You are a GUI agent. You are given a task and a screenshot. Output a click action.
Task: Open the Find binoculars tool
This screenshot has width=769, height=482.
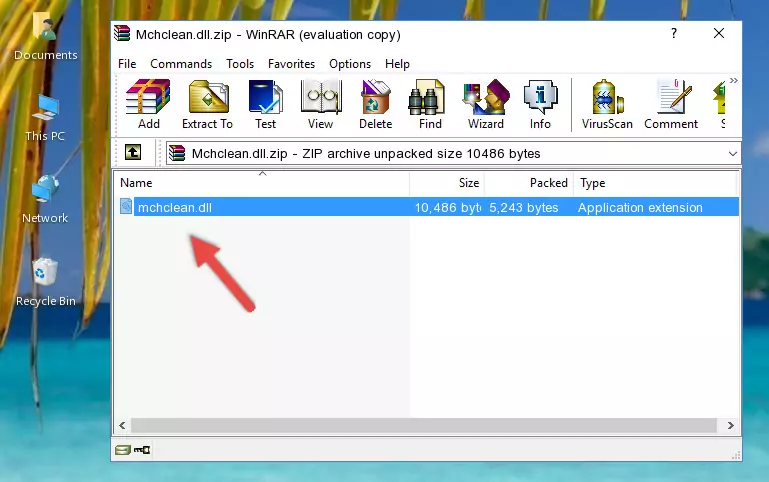(x=430, y=104)
